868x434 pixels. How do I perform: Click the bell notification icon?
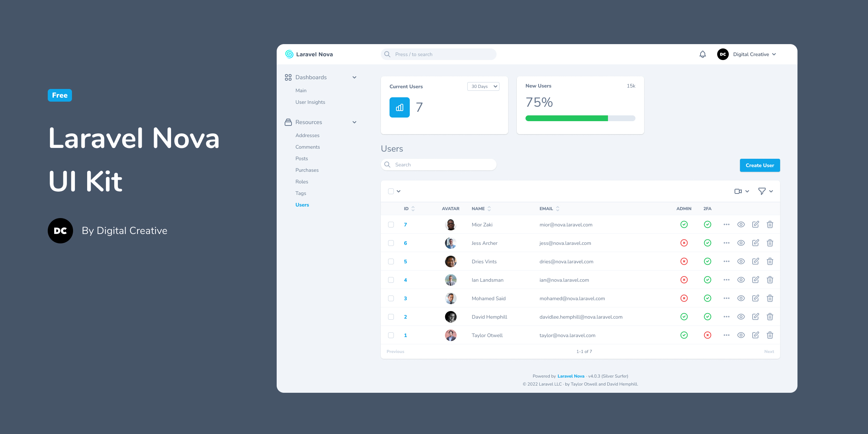[x=701, y=54]
